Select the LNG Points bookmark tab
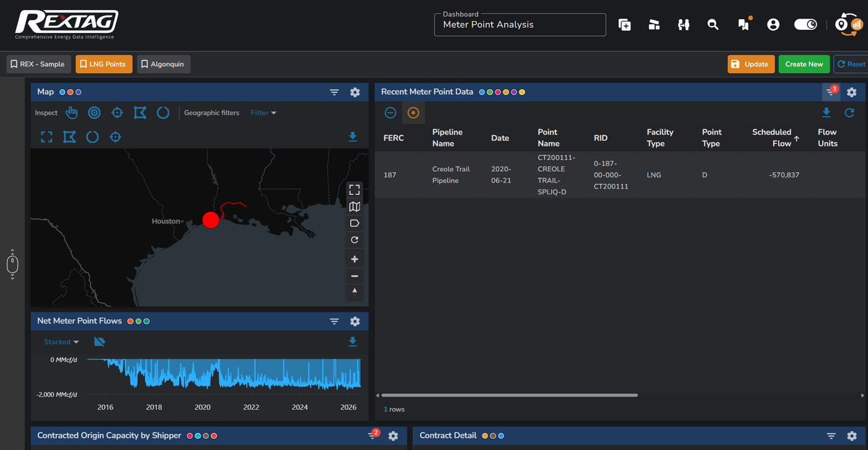The width and height of the screenshot is (868, 450). coord(104,64)
